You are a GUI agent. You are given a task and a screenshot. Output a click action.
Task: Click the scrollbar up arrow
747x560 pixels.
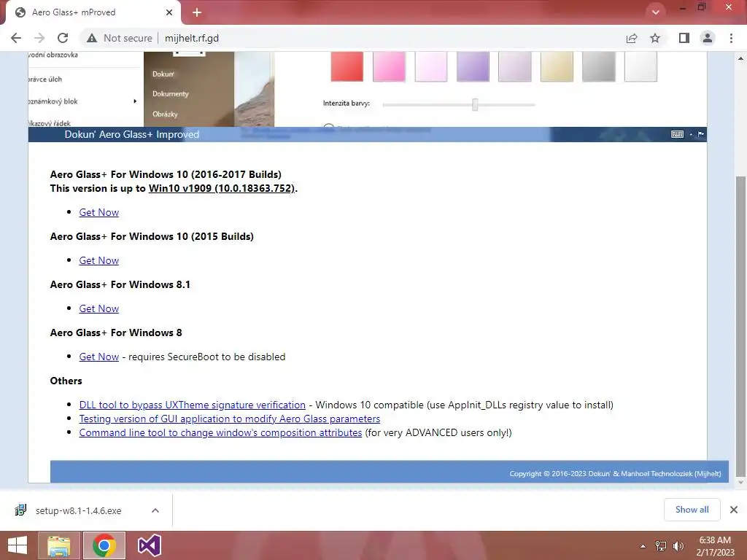[x=740, y=58]
